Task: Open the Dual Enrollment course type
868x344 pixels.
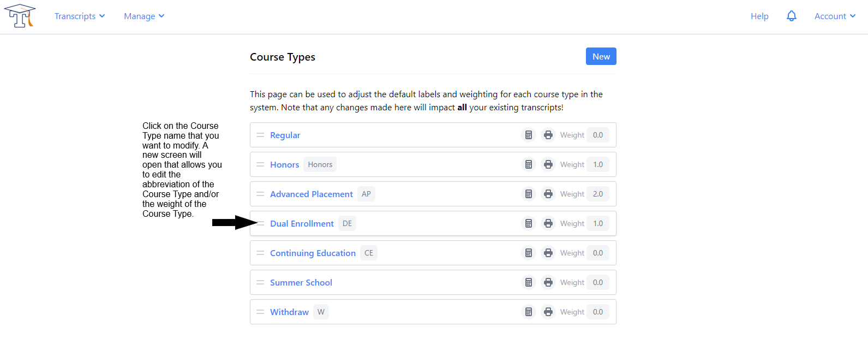Action: pyautogui.click(x=302, y=223)
